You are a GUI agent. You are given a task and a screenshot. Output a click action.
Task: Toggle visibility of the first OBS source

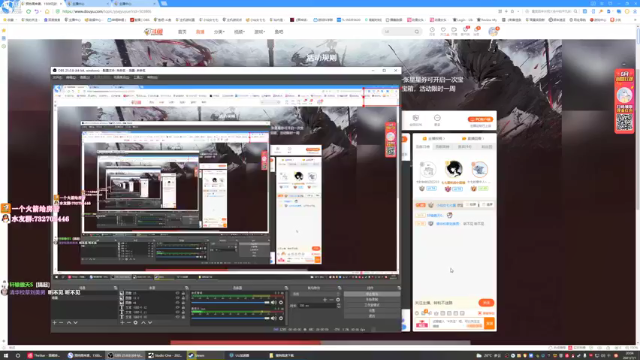pos(178,293)
